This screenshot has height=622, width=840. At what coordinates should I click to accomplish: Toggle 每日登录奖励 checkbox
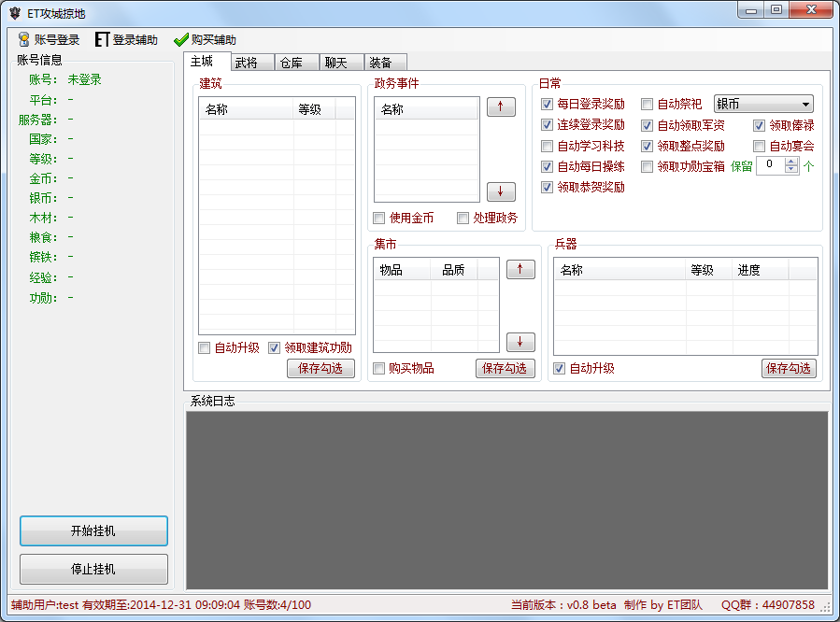click(547, 104)
